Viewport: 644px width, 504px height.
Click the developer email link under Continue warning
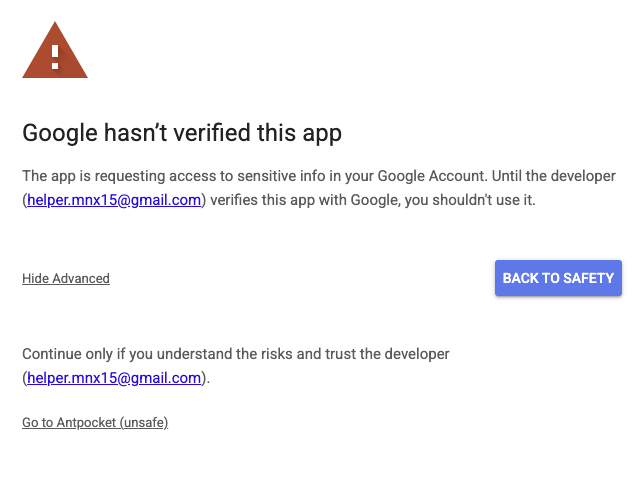coord(114,378)
